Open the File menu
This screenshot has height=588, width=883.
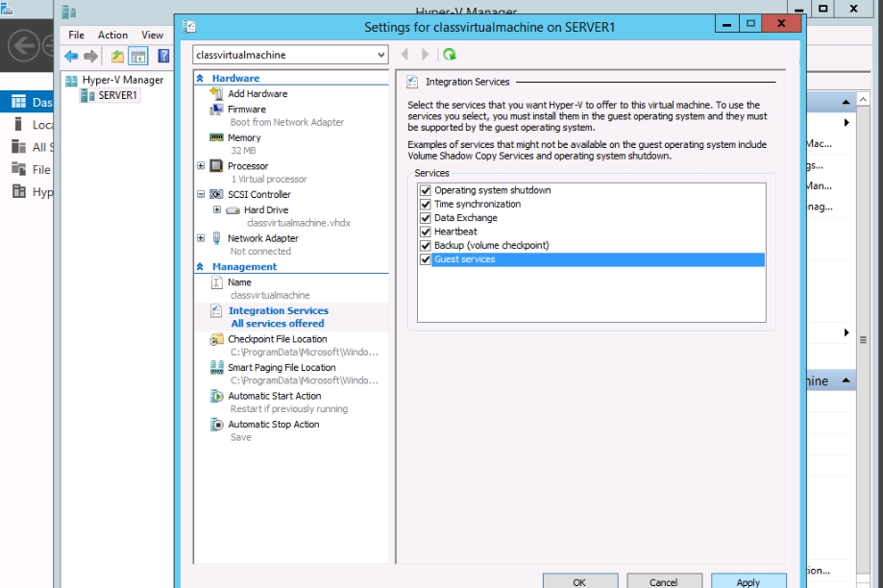coord(76,35)
